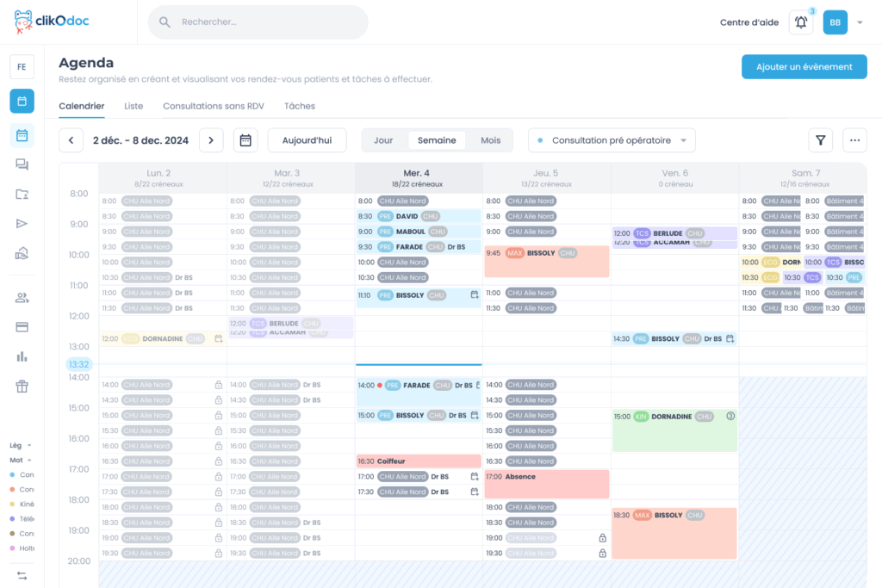Open the send arrow sidebar icon

(x=22, y=224)
